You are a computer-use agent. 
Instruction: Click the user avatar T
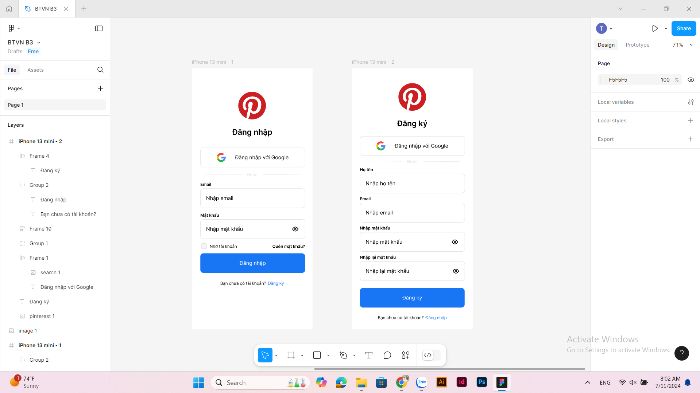point(601,28)
